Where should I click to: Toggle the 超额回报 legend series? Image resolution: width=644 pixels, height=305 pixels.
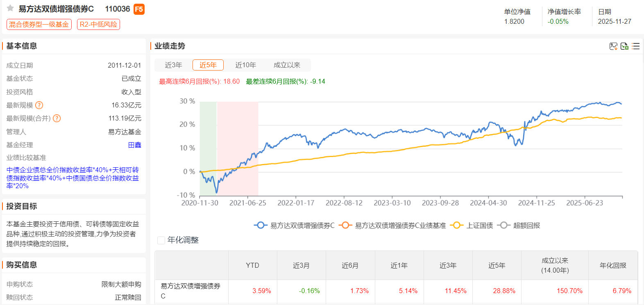click(519, 225)
